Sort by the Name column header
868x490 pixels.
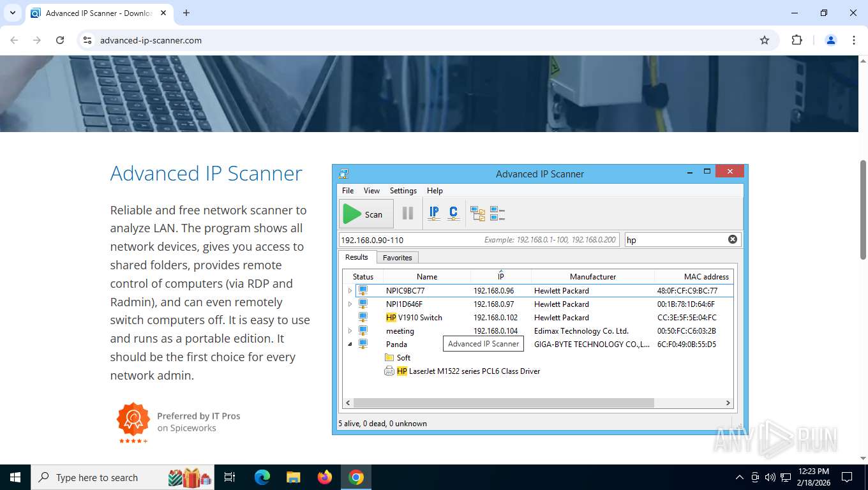click(427, 276)
